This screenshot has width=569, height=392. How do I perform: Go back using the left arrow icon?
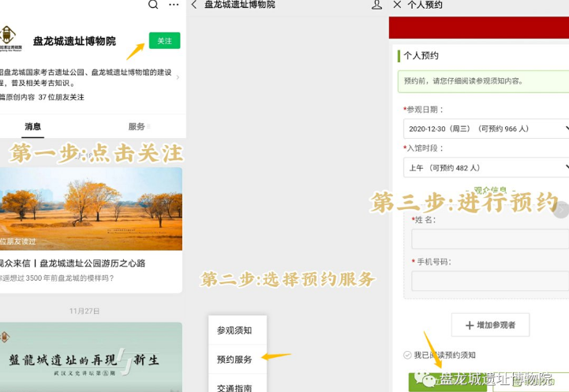click(194, 5)
